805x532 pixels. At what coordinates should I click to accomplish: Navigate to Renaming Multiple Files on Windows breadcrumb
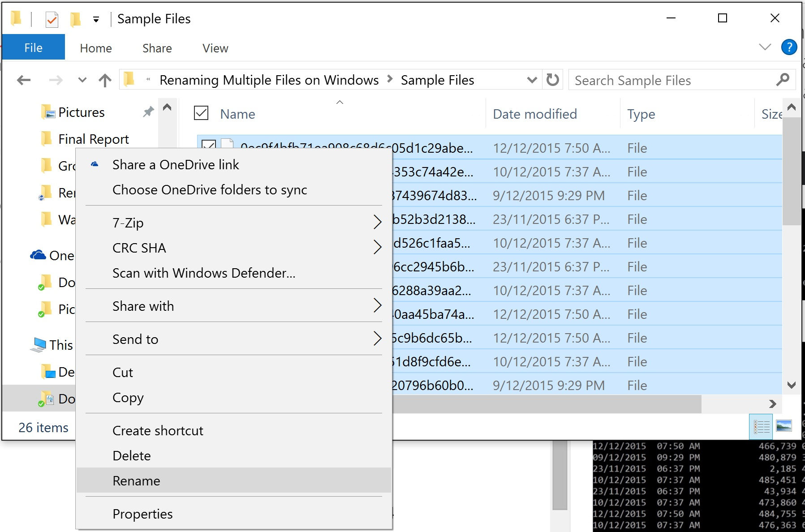tap(269, 80)
